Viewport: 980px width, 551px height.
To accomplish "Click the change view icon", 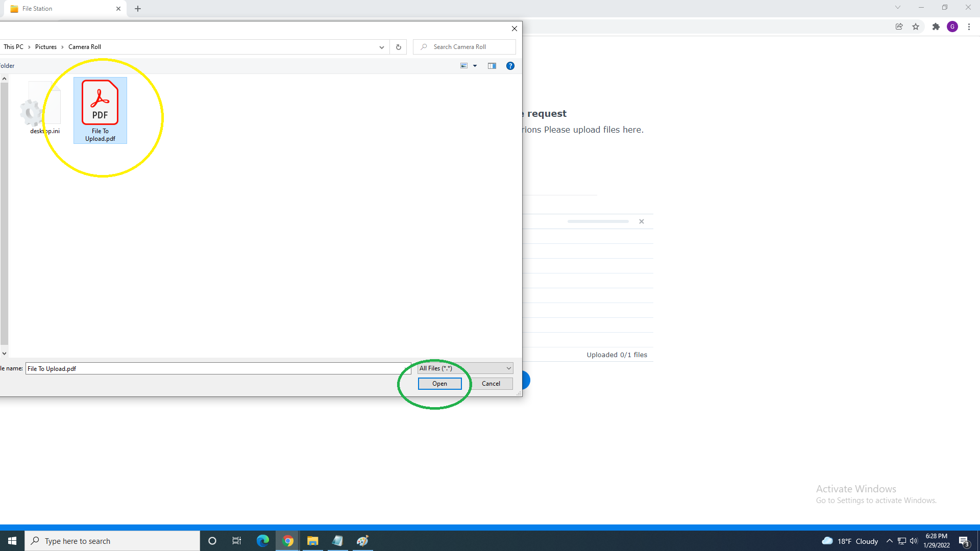I will coord(464,66).
